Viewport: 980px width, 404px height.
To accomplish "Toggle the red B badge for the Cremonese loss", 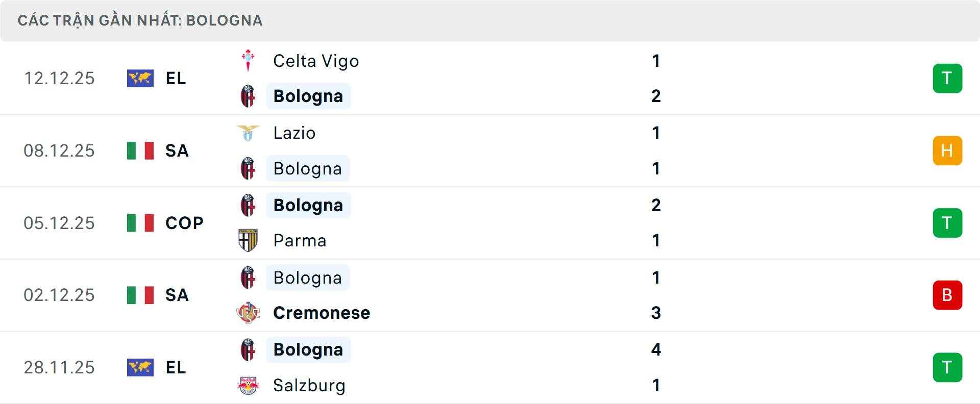I will click(x=947, y=295).
